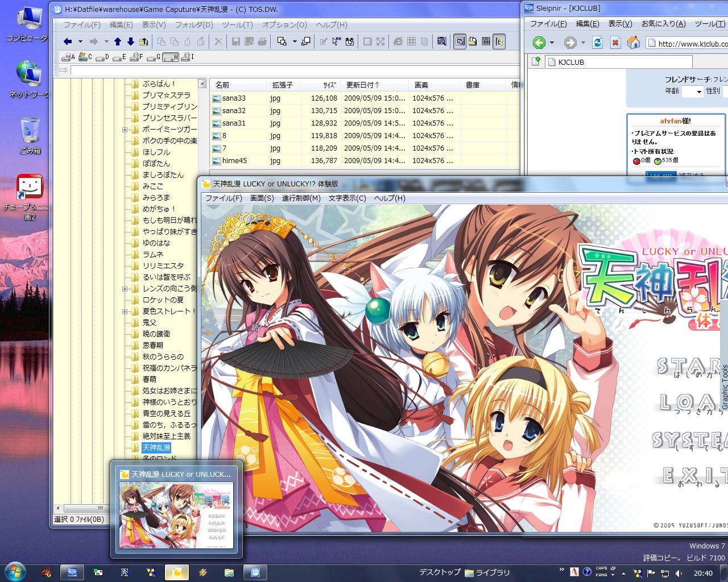The width and height of the screenshot is (728, 582).
Task: Click the blue back arrow in file manager
Action: [68, 41]
